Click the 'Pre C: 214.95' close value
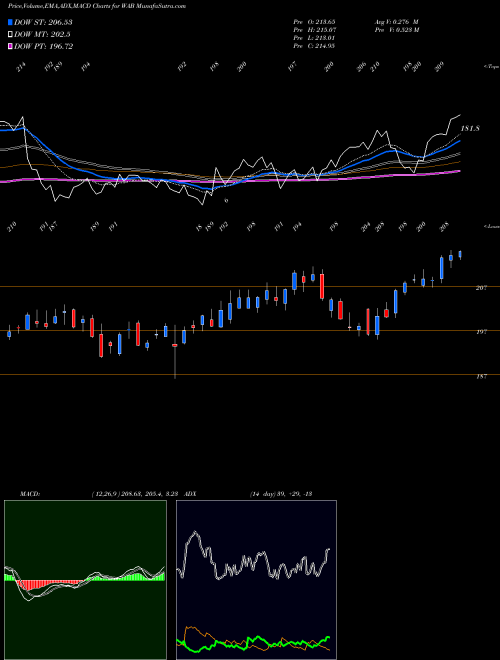Screen dimensions: 500x660 click(314, 46)
